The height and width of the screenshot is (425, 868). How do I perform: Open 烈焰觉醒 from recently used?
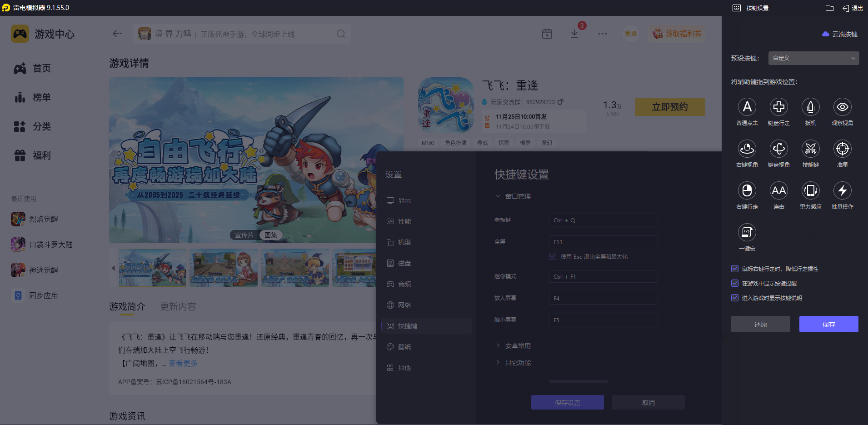tap(35, 219)
